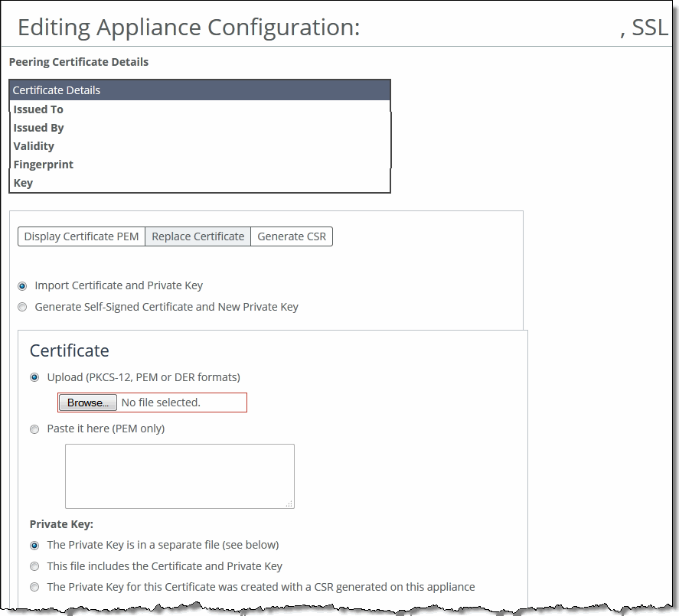This screenshot has width=679, height=616.
Task: Open the Generate CSR tab
Action: pos(291,236)
